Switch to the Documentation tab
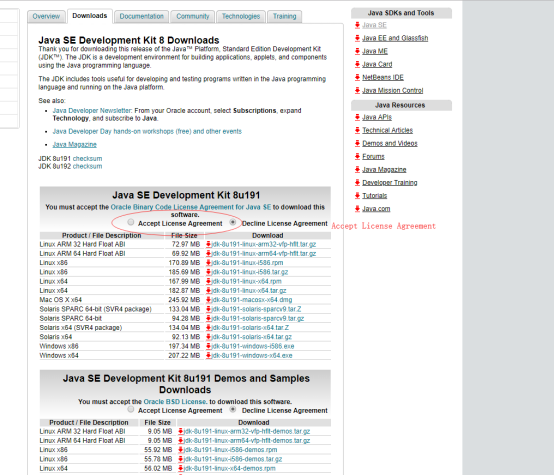The height and width of the screenshot is (475, 554). tap(141, 17)
